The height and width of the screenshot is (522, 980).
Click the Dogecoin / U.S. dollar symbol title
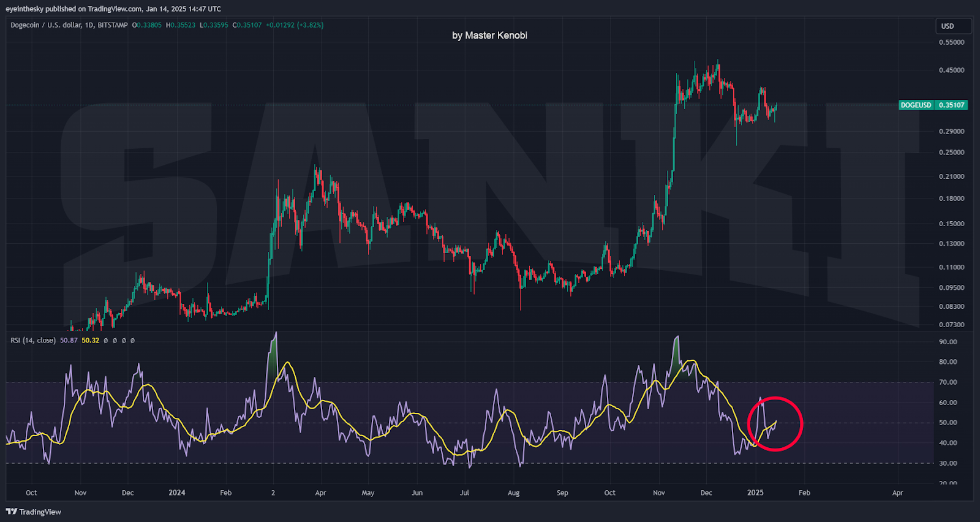[x=69, y=25]
